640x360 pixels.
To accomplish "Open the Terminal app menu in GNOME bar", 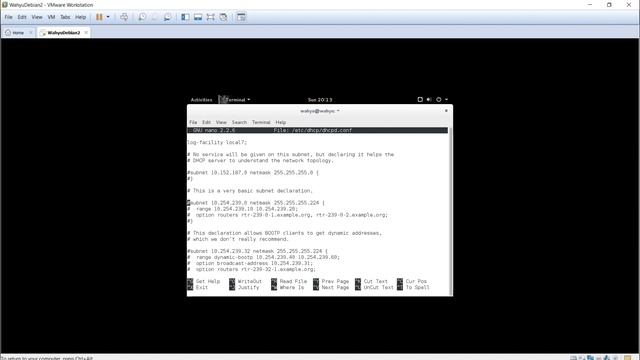I will point(235,100).
